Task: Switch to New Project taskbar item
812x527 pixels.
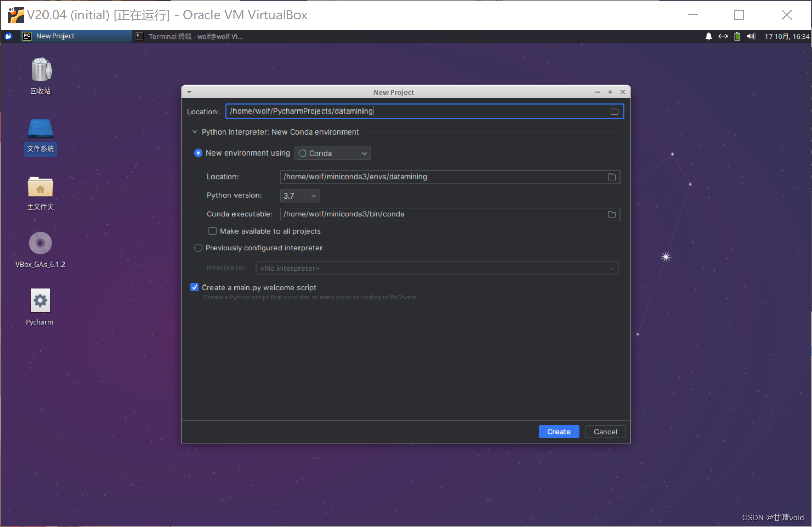Action: coord(76,36)
